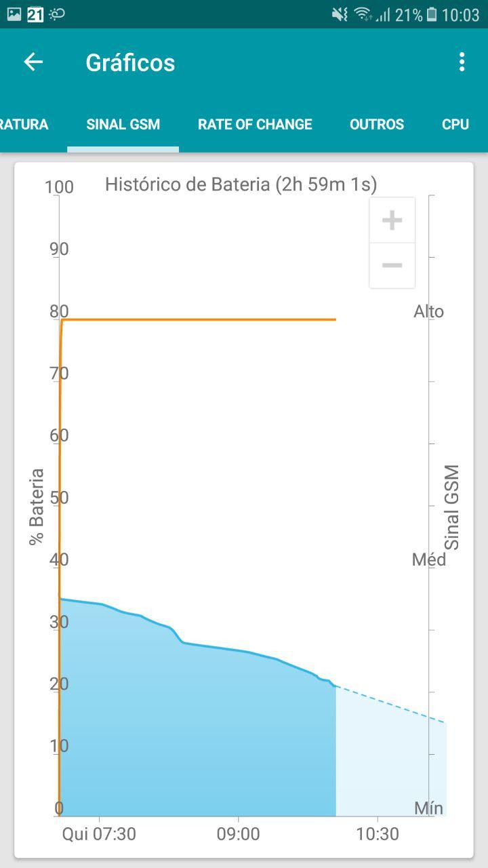Viewport: 488px width, 868px height.
Task: Open the three-dot overflow menu
Action: click(462, 62)
